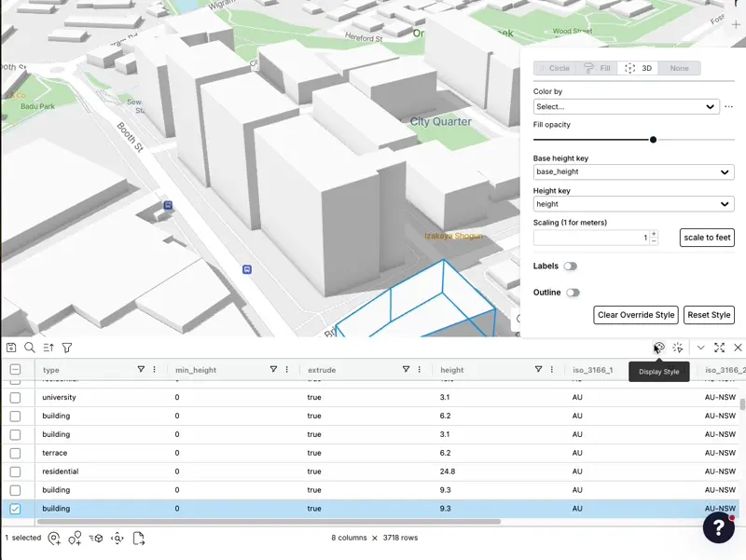Click the save table icon
This screenshot has width=746, height=560.
tap(11, 348)
